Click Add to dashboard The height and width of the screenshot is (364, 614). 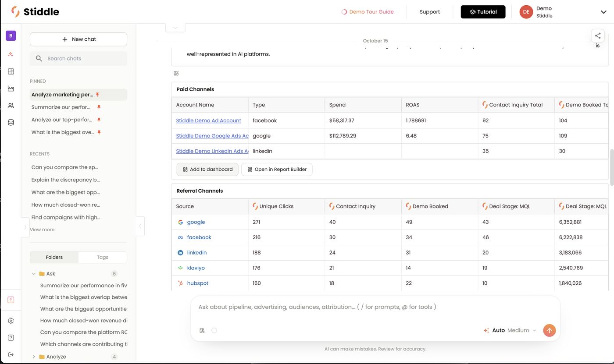click(207, 170)
